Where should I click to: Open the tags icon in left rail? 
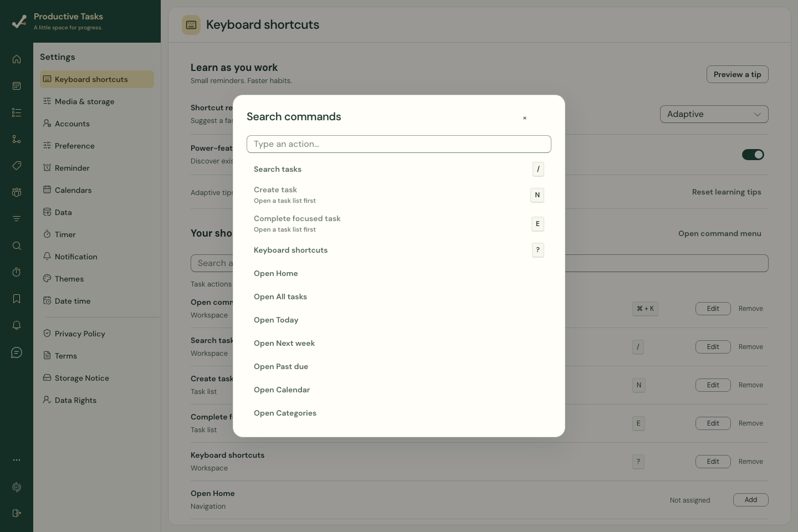17,166
